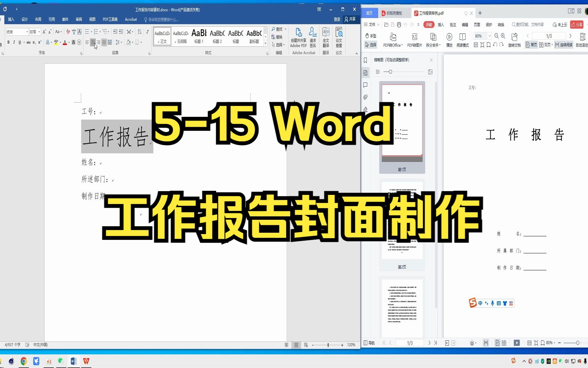The height and width of the screenshot is (368, 588).
Task: Toggle justify alignment in Word
Action: (104, 42)
